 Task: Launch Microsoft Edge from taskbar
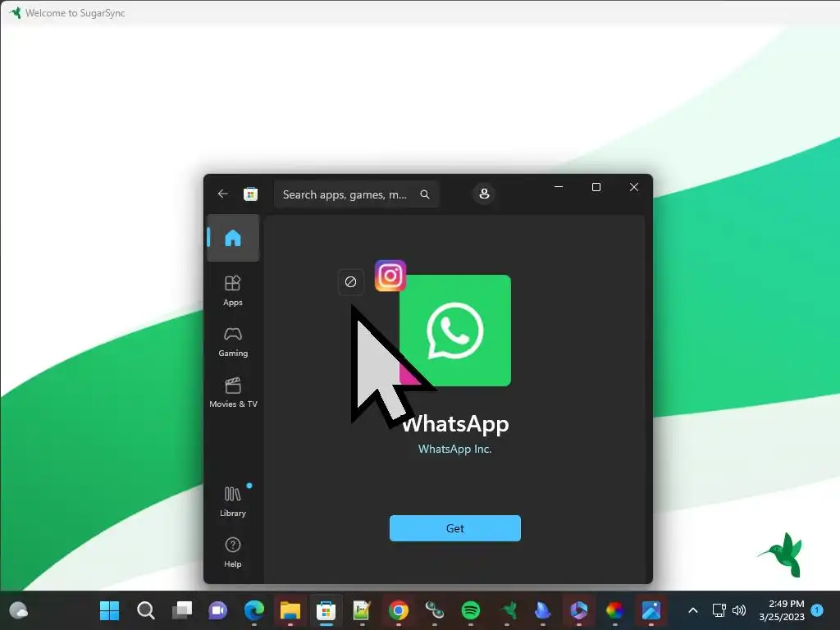point(254,610)
